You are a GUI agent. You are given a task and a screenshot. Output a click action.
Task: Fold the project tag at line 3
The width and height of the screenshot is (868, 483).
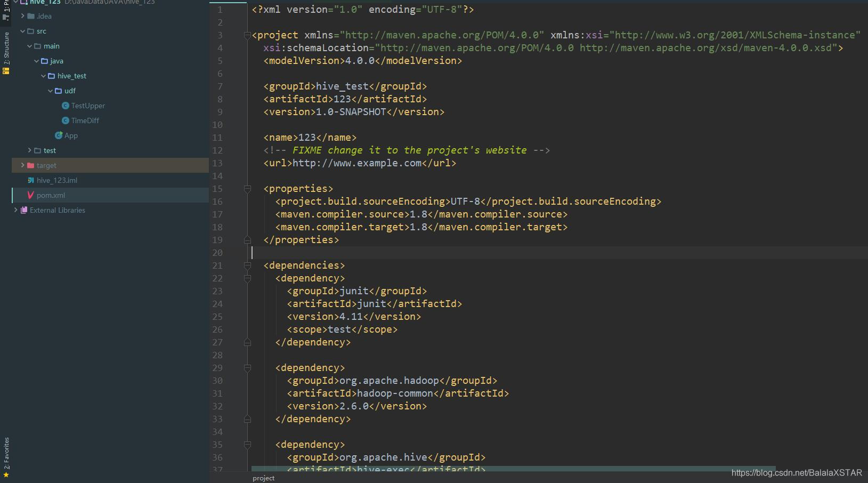point(247,35)
